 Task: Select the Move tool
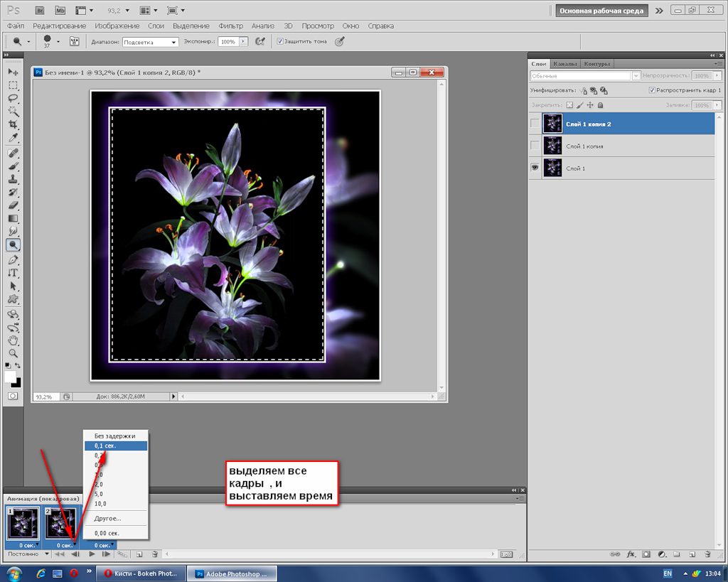13,72
